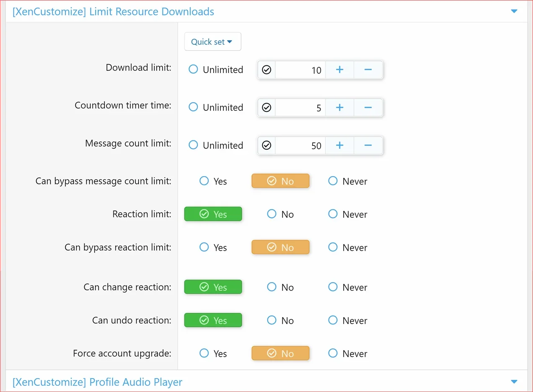The width and height of the screenshot is (533, 392).
Task: Click the Profile Audio Player heading
Action: pos(97,382)
